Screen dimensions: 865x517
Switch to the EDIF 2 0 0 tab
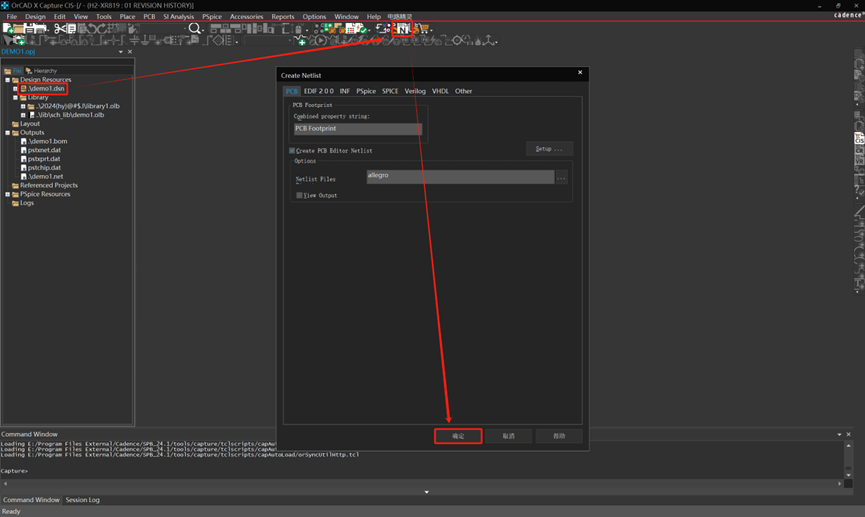[318, 91]
